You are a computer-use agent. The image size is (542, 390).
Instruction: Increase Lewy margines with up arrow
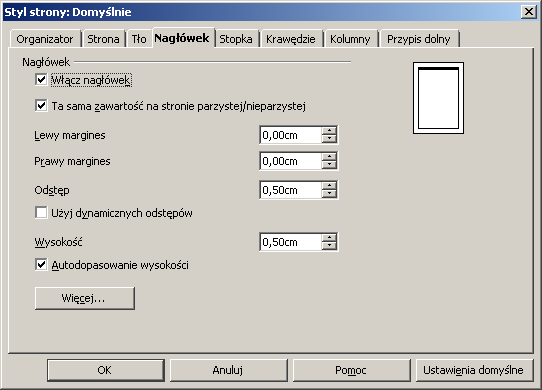329,131
